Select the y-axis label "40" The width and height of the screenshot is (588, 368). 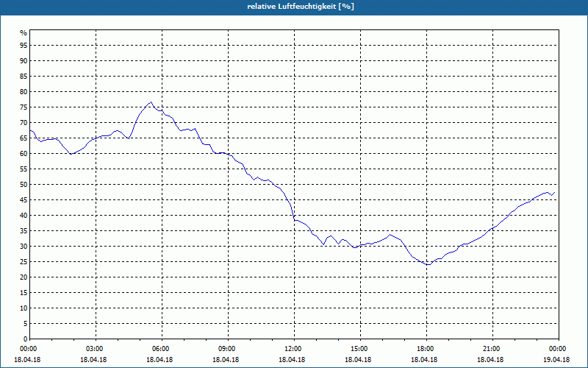tap(24, 216)
